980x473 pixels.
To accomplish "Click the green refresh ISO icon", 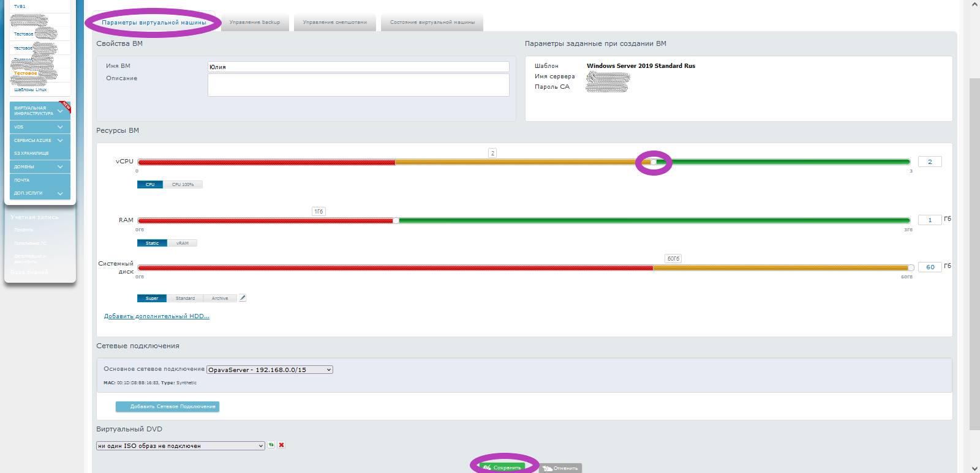I will coord(271,445).
